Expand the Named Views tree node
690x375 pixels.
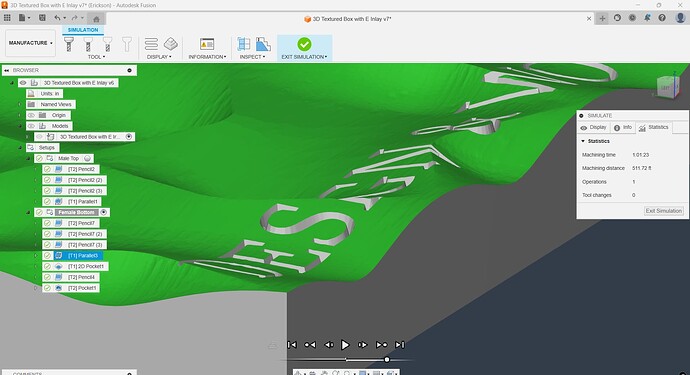click(20, 104)
